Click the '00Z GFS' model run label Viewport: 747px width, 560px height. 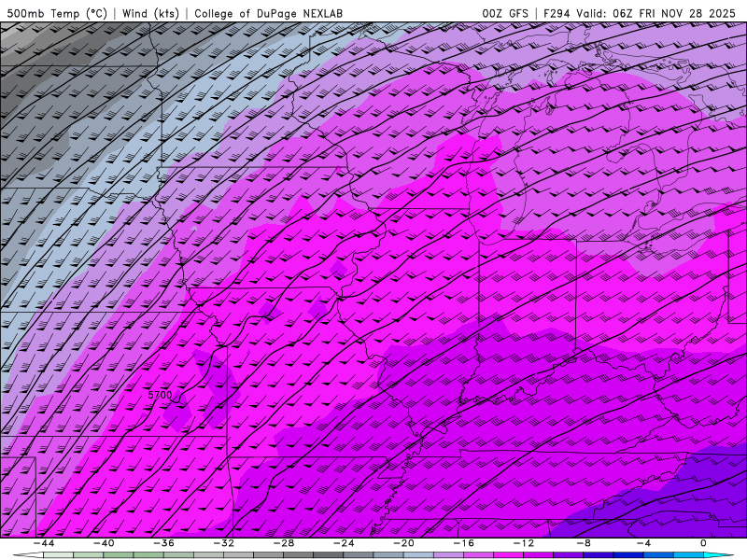click(505, 13)
